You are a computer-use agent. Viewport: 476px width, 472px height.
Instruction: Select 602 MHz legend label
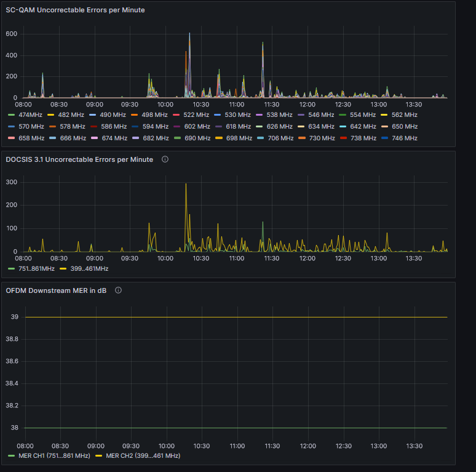(197, 126)
